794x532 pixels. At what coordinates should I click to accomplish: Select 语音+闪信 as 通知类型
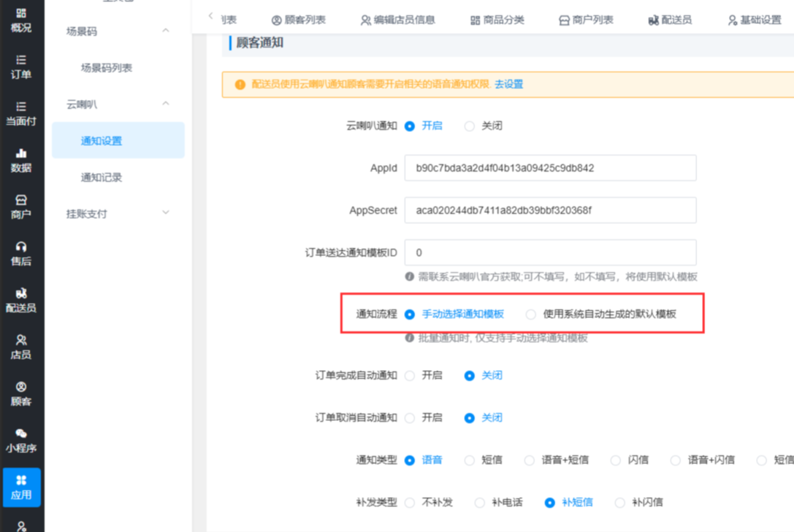pos(675,460)
